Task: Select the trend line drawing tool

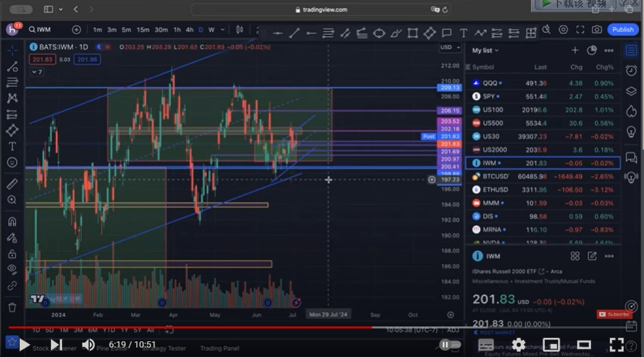Action: click(12, 67)
